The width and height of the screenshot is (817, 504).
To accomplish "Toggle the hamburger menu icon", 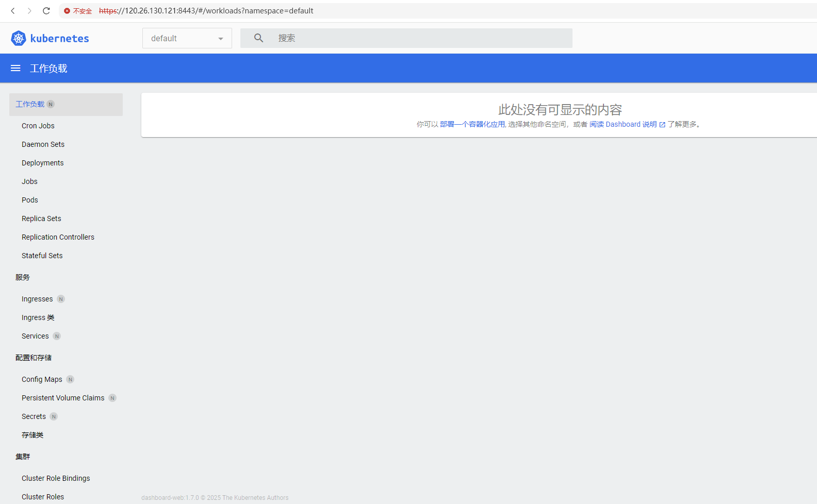I will coord(15,68).
